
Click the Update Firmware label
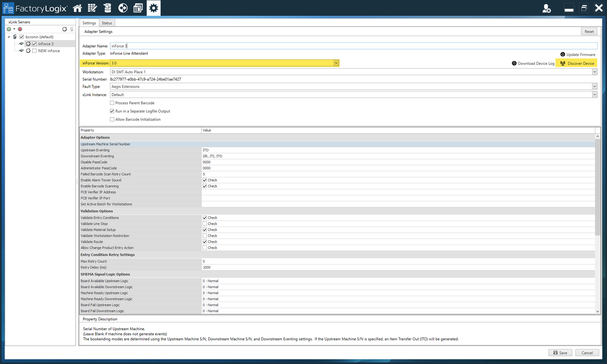tap(581, 54)
